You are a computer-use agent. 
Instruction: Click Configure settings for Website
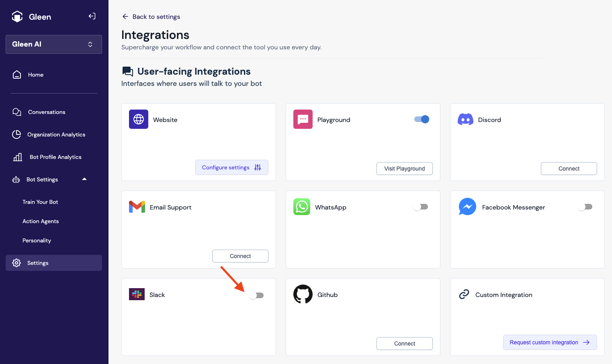point(231,167)
